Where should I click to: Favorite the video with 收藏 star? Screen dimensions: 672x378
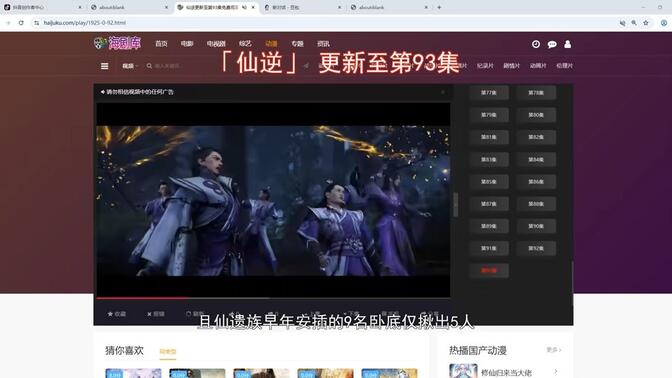[117, 314]
